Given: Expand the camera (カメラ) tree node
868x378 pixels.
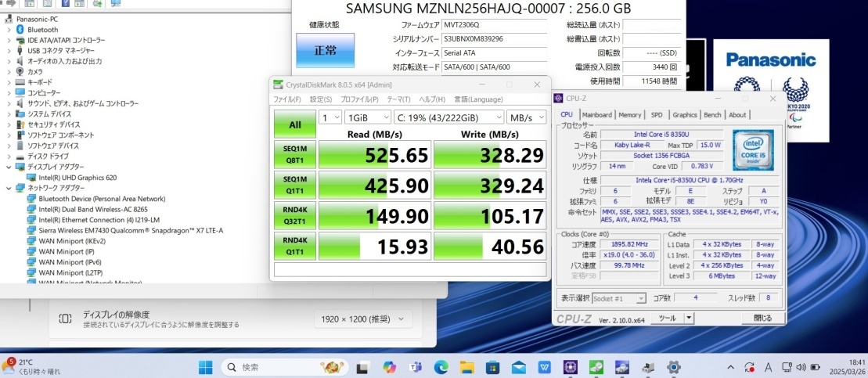Looking at the screenshot, I should point(9,71).
